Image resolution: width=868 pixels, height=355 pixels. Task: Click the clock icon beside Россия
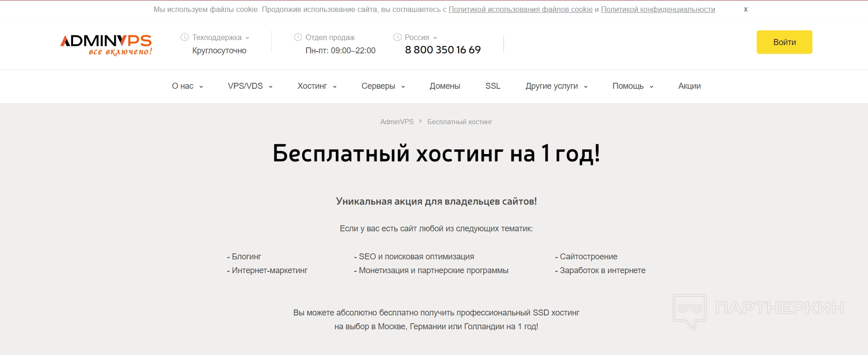coord(397,37)
